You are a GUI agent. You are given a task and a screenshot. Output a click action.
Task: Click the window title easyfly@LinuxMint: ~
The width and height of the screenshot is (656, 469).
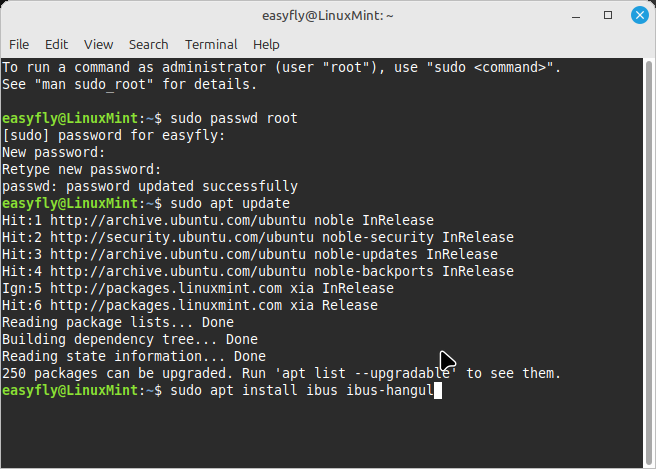point(328,16)
